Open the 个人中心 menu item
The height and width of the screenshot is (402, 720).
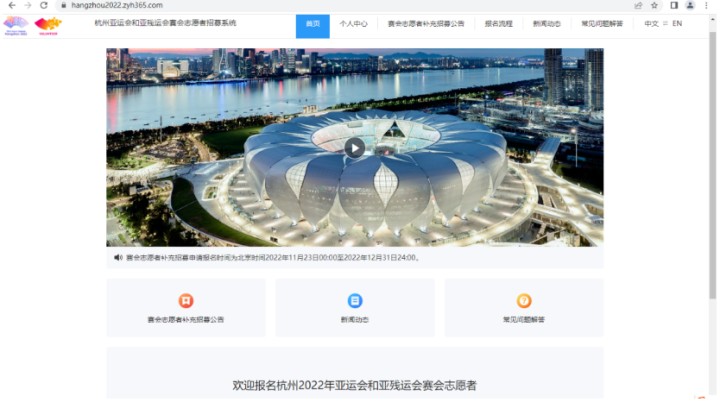coord(354,24)
